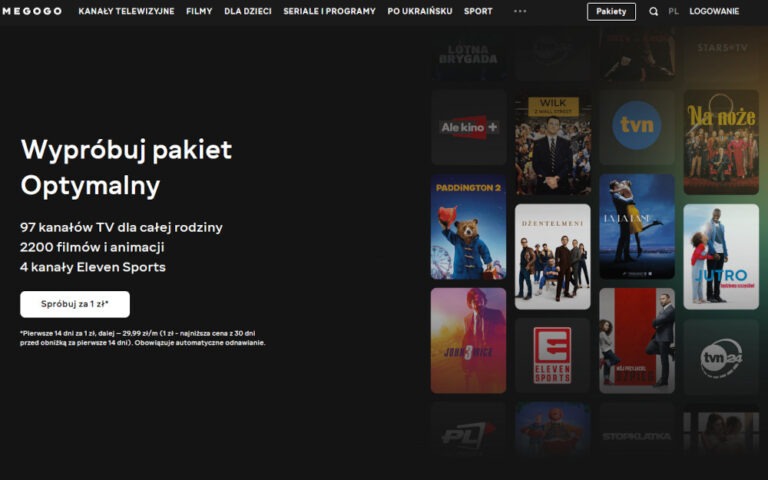This screenshot has height=480, width=768.
Task: Select the La La Land poster
Action: click(637, 226)
